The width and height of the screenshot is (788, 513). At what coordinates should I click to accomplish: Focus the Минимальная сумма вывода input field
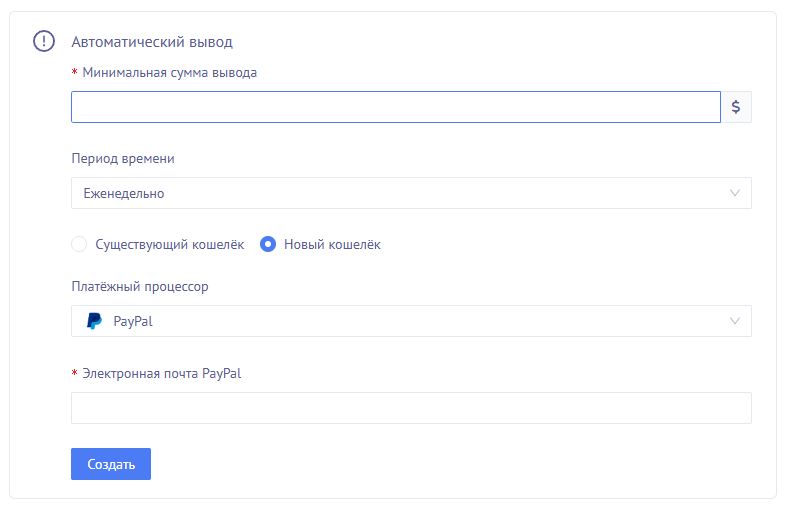pyautogui.click(x=395, y=107)
